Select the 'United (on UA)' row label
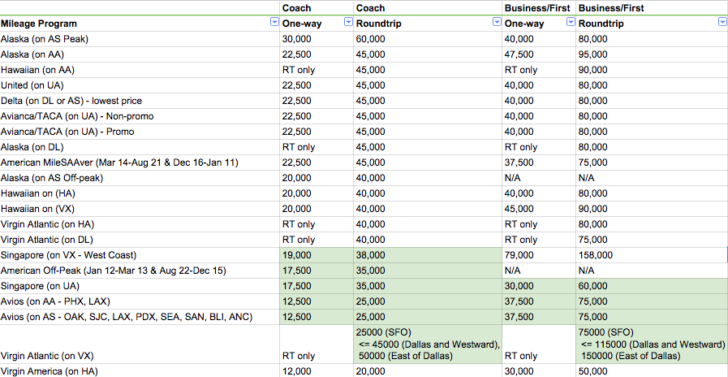This screenshot has width=728, height=377. (140, 85)
